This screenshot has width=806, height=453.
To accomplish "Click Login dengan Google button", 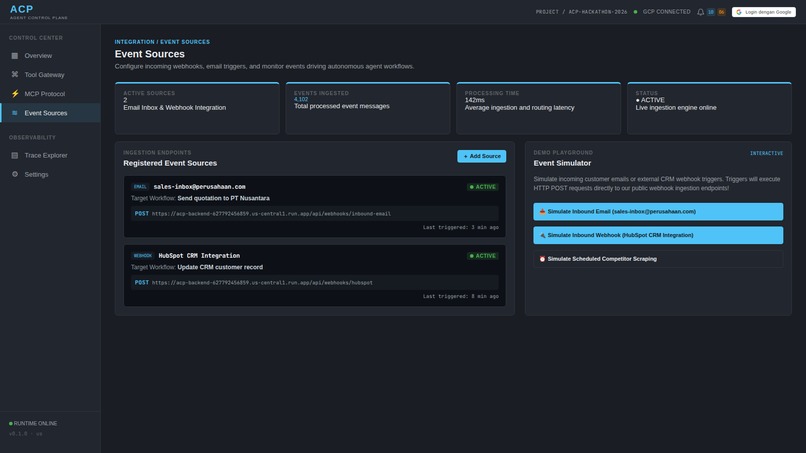I will click(x=763, y=12).
